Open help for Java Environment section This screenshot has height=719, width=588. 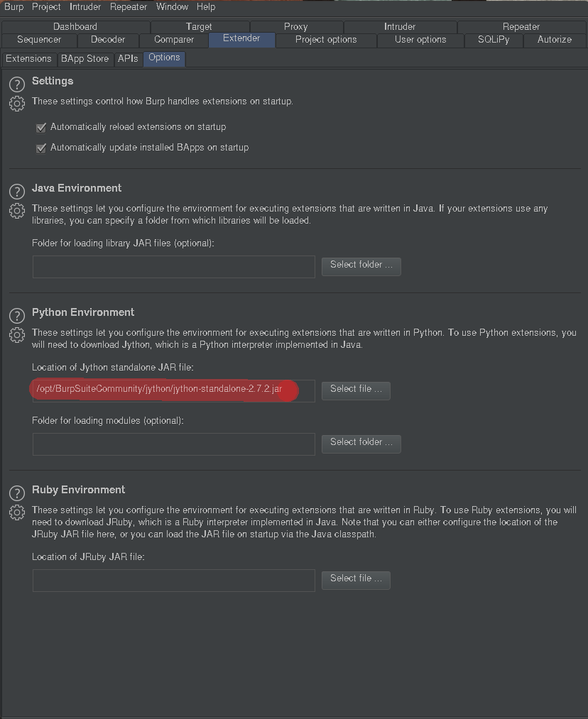coord(17,192)
